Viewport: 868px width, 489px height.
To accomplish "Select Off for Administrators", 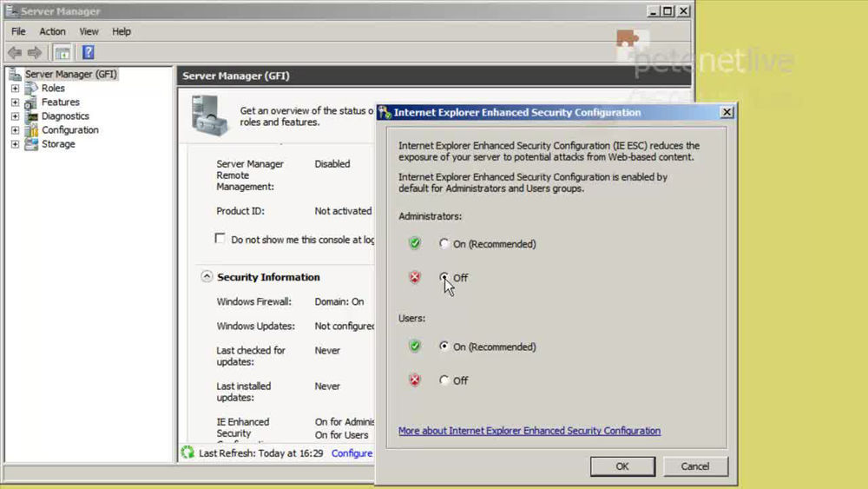I will (444, 277).
